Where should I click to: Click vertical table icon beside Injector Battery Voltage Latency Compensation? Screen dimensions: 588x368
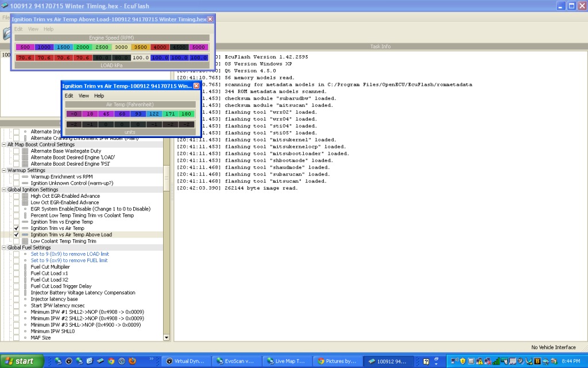pyautogui.click(x=25, y=293)
